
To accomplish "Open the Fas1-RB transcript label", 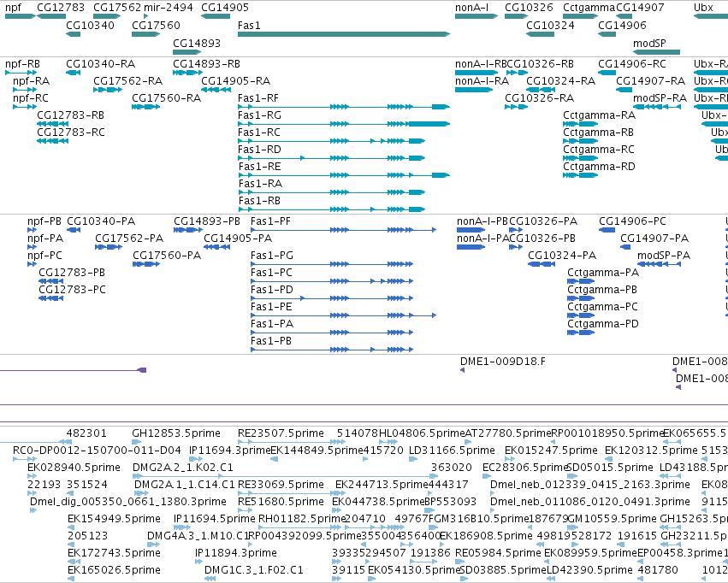I will click(259, 201).
